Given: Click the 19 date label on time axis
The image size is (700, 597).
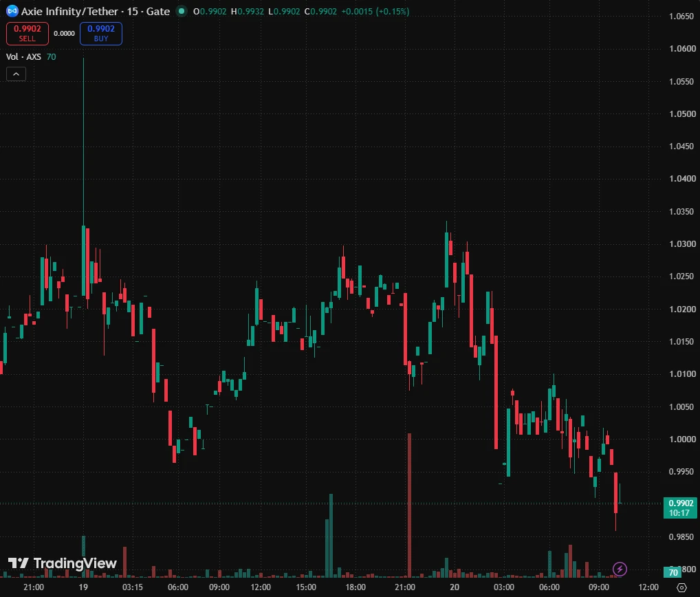Looking at the screenshot, I should coord(83,587).
